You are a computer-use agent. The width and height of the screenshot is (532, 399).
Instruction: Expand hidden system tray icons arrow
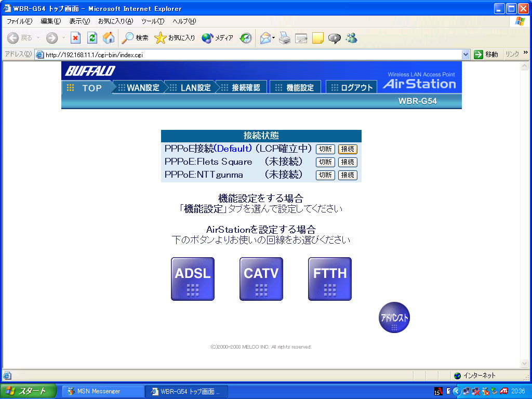click(457, 391)
